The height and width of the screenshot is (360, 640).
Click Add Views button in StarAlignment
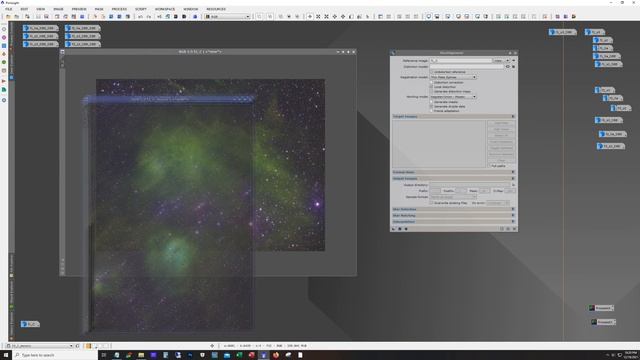(x=501, y=129)
